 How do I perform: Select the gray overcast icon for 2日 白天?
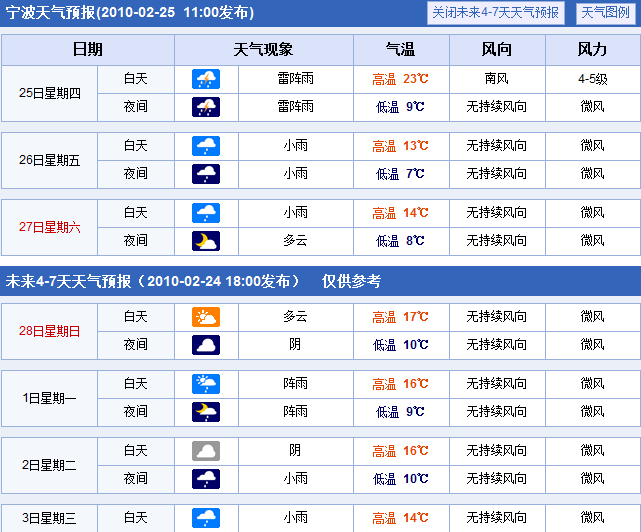point(206,451)
